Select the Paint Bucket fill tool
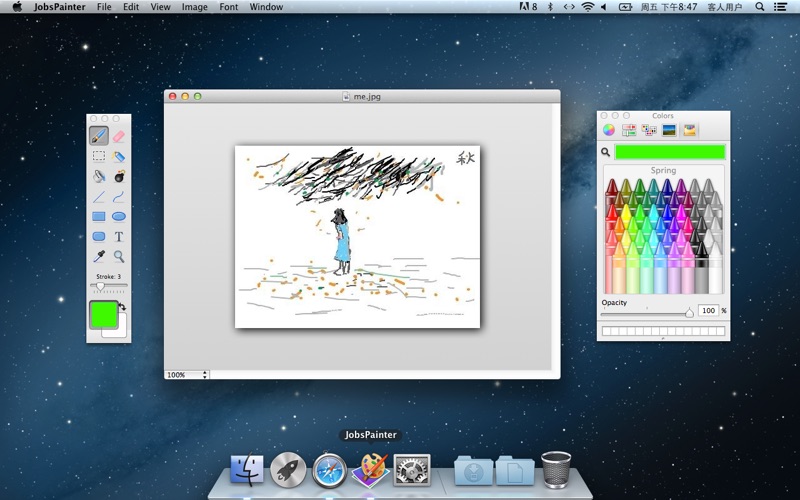Screen dimensions: 800x500 coord(98,176)
